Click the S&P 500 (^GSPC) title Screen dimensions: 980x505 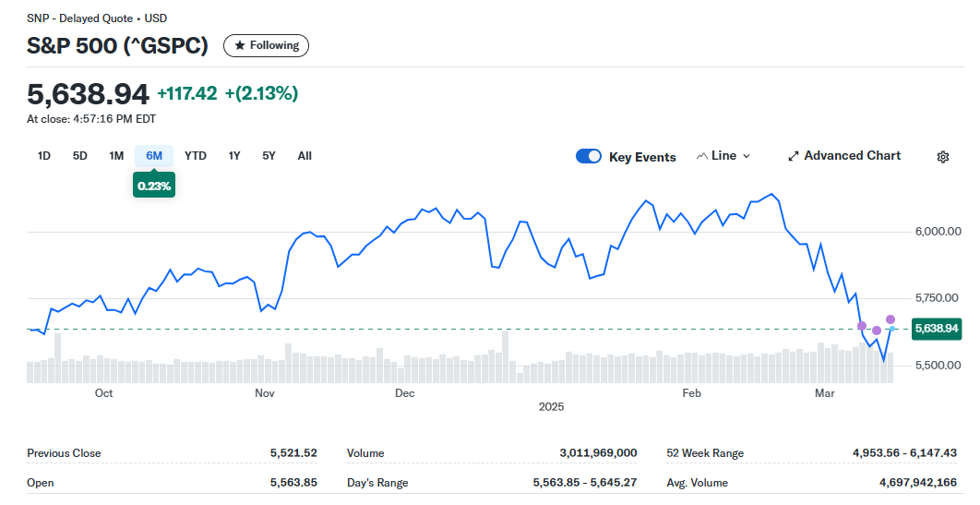coord(117,45)
